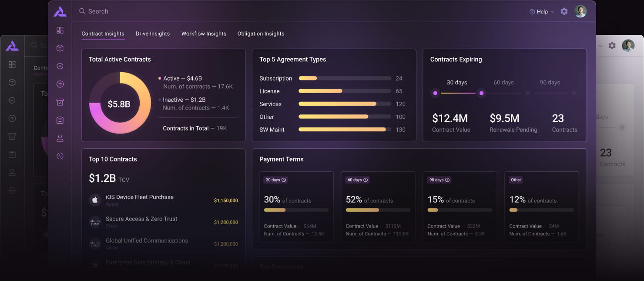Expand the Help dropdown menu
This screenshot has height=281, width=644.
coord(542,12)
